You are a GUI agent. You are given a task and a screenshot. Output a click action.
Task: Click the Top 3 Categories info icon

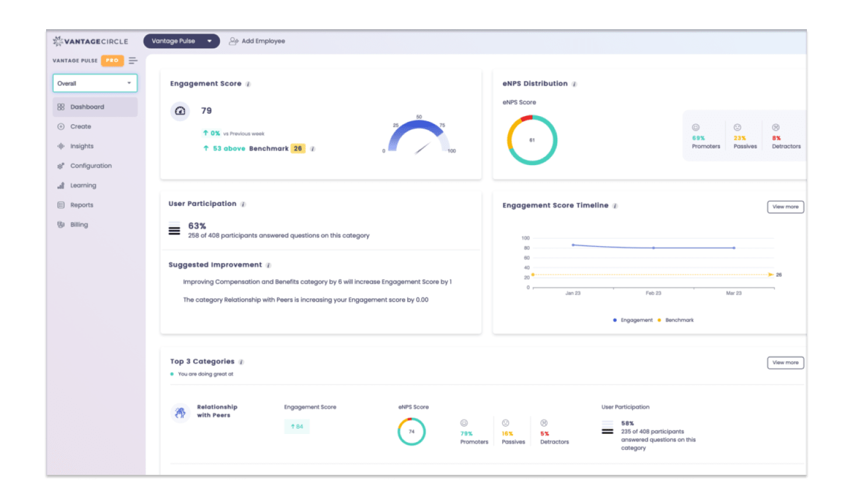point(241,362)
